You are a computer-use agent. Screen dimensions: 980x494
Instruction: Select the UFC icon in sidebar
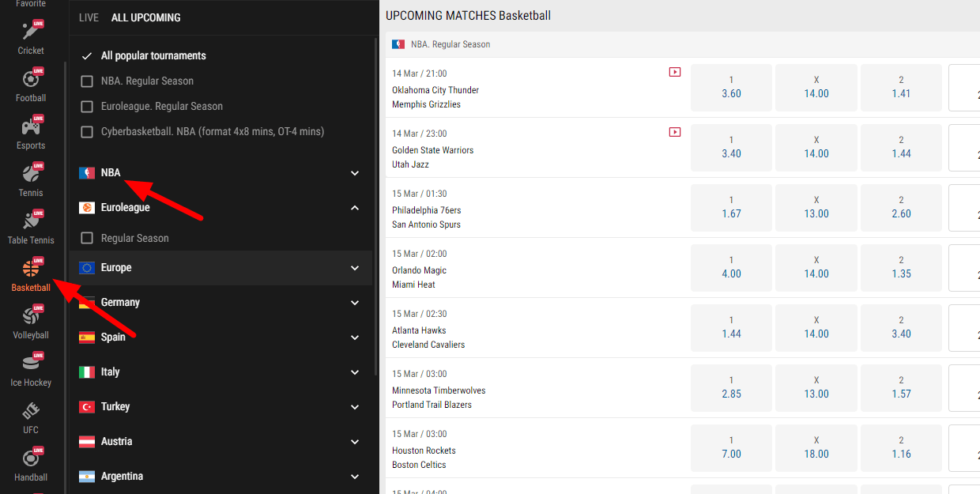(31, 413)
